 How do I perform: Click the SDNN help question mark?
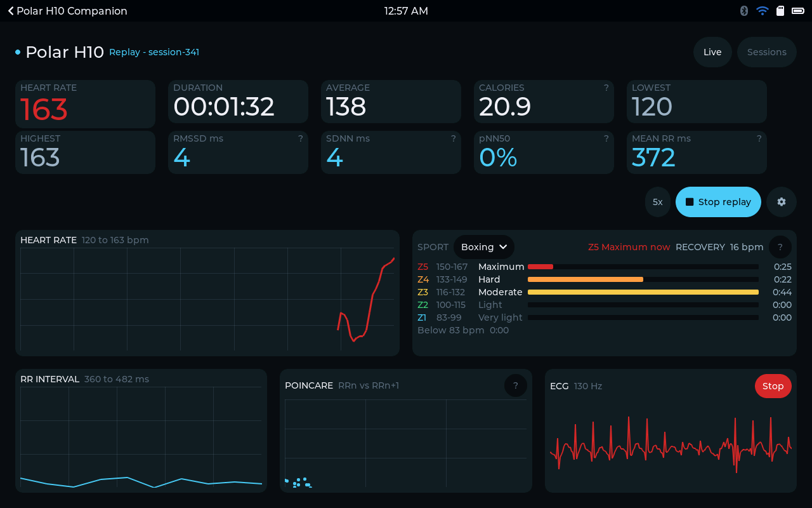tap(454, 138)
